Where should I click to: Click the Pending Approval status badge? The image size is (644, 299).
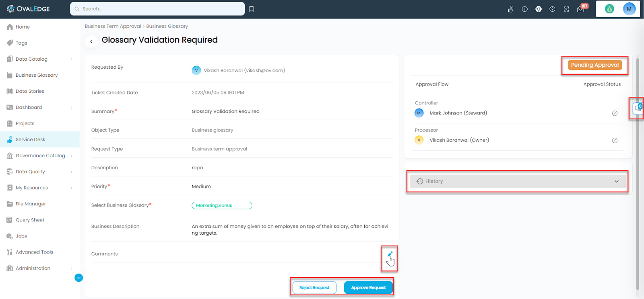595,65
